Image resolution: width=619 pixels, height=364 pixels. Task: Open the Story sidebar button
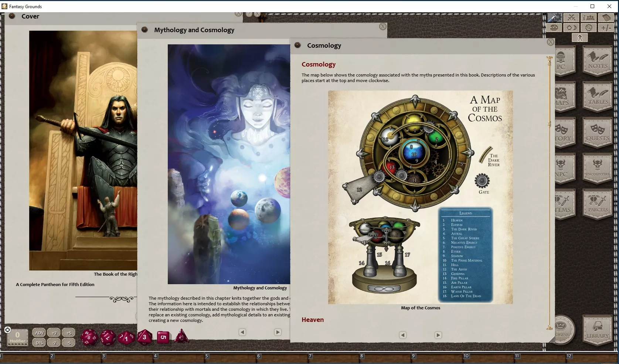click(x=565, y=133)
